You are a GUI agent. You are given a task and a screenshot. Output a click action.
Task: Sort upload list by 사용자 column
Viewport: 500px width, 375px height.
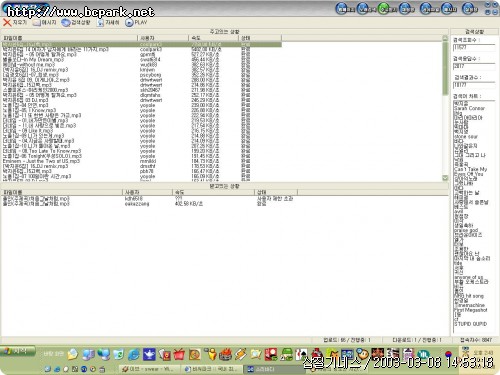(x=163, y=38)
